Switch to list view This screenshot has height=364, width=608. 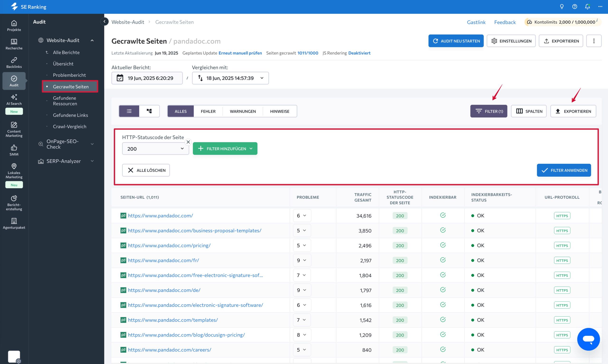pos(129,111)
